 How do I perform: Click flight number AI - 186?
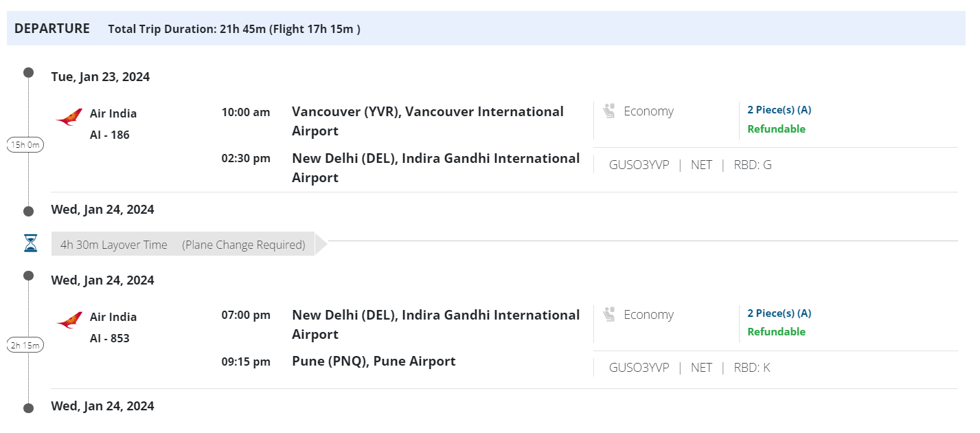point(109,135)
